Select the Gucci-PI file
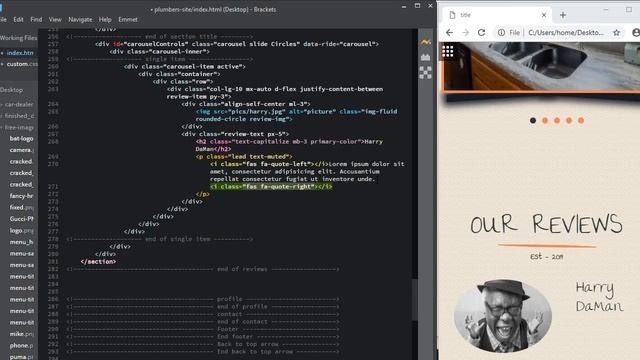The width and height of the screenshot is (640, 360). click(x=21, y=219)
